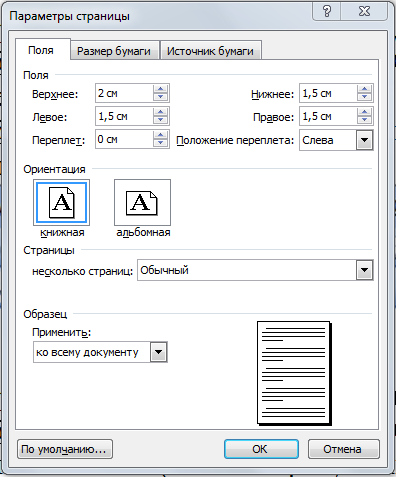
Task: Select the portrait (книжная) orientation icon
Action: [61, 203]
